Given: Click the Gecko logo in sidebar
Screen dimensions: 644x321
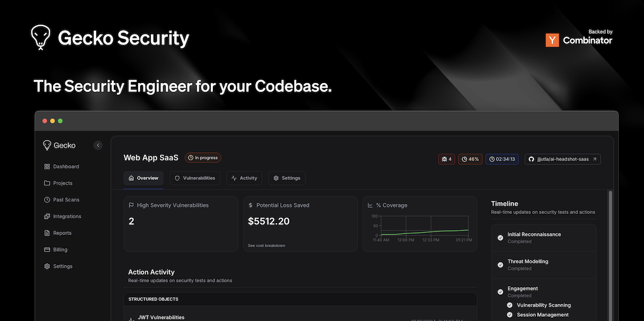Looking at the screenshot, I should [x=59, y=146].
